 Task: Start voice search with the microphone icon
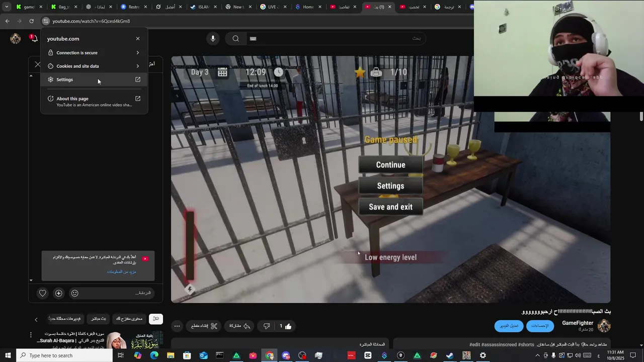click(x=213, y=39)
